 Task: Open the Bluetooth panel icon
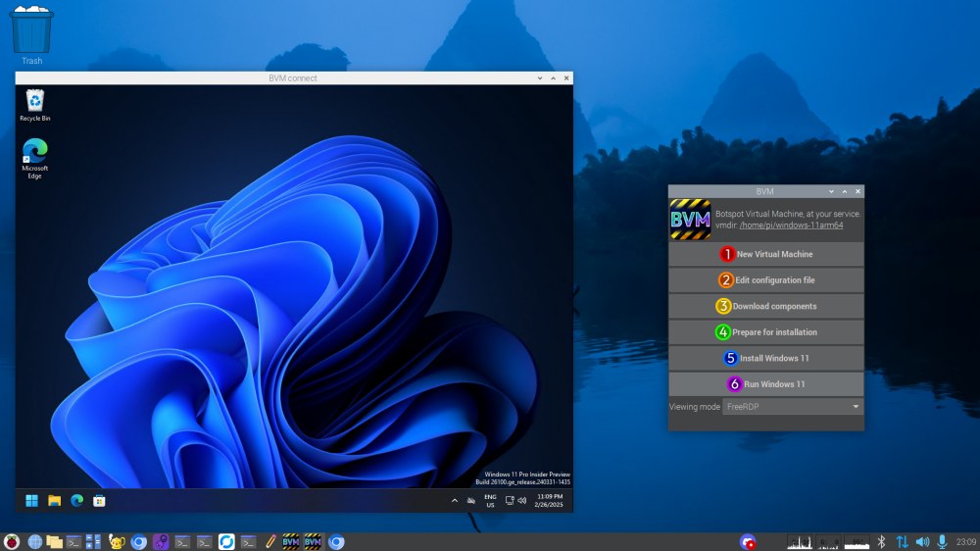(x=881, y=541)
